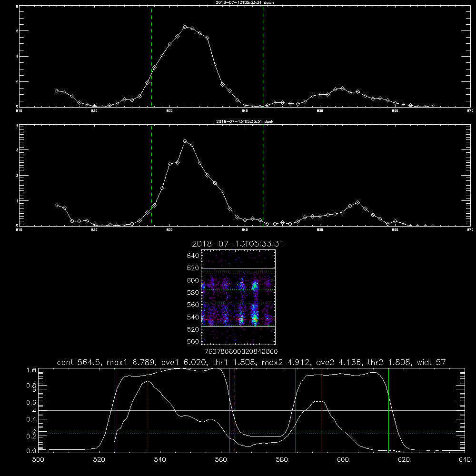Select the orange dashed line in bottom plot

(x=235, y=410)
